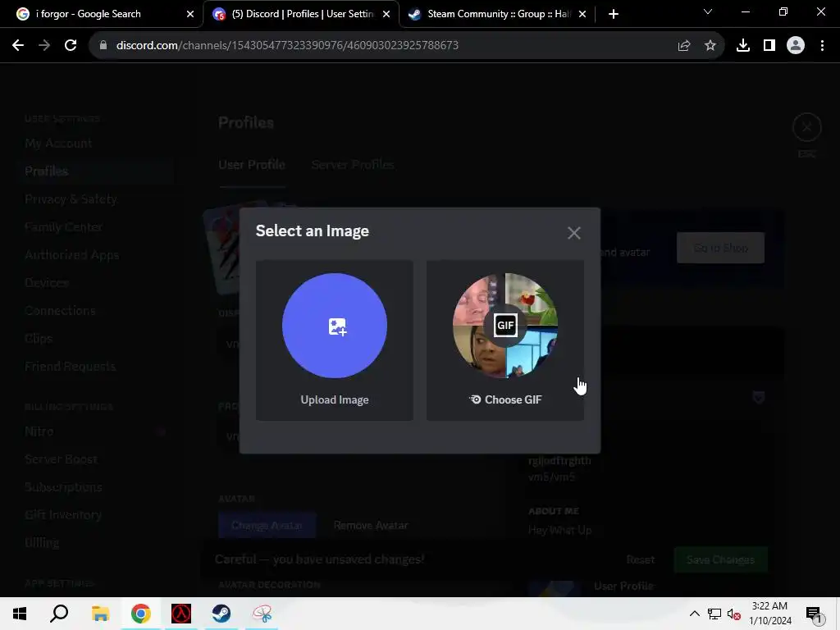Open Windows taskbar search
This screenshot has height=630, width=840.
(59, 614)
